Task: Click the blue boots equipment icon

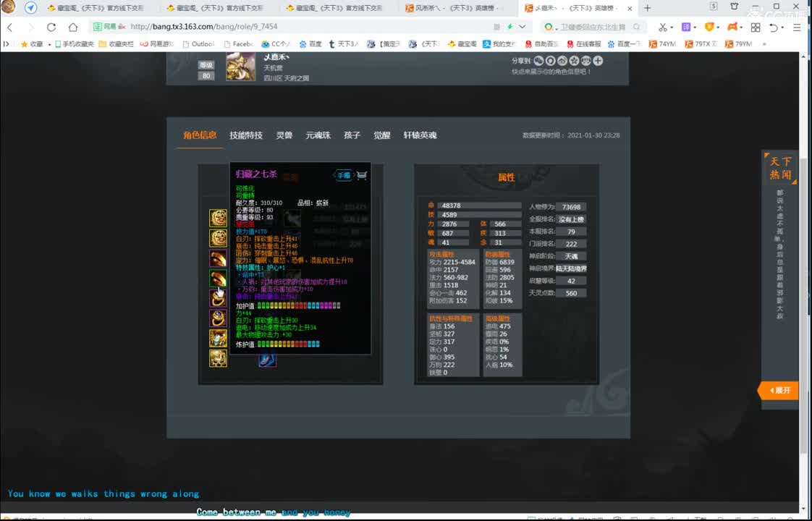Action: (267, 359)
